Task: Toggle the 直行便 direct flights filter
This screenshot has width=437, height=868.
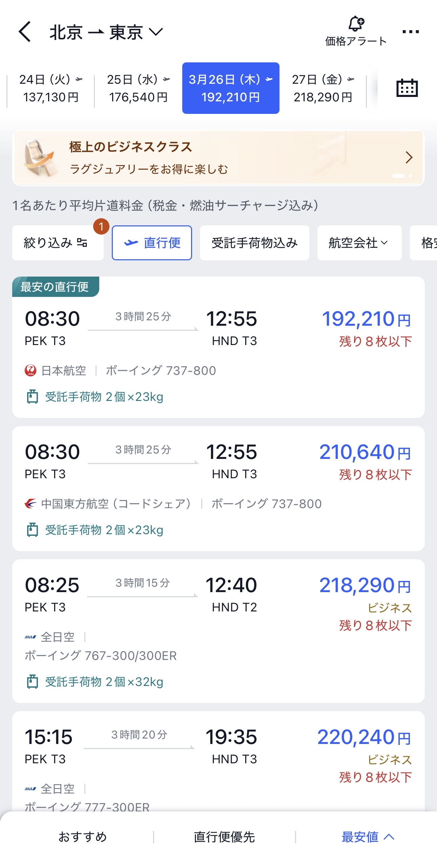Action: point(152,243)
